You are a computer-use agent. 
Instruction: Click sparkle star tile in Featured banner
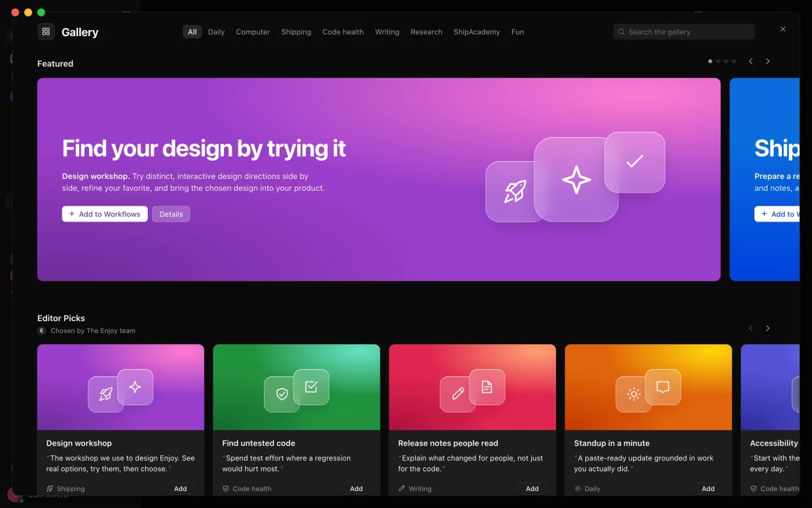point(576,180)
